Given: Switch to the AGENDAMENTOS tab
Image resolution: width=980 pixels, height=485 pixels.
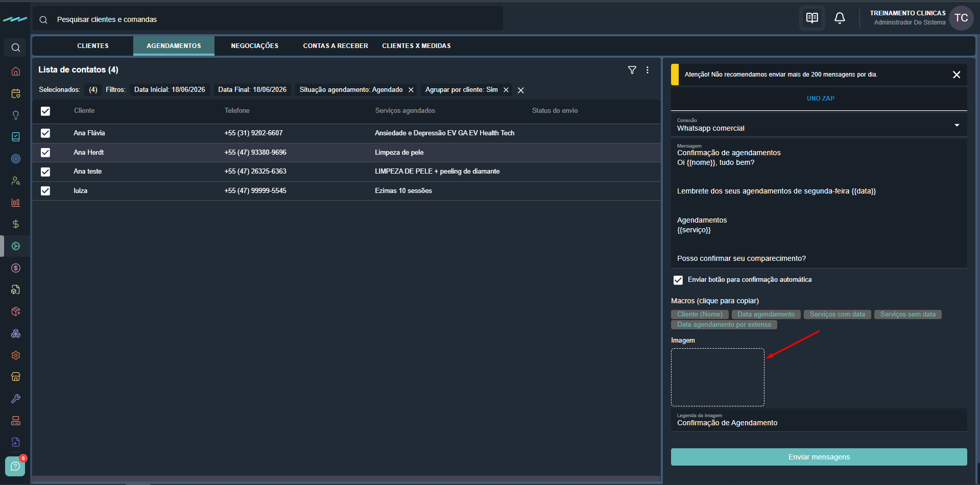Looking at the screenshot, I should click(174, 46).
